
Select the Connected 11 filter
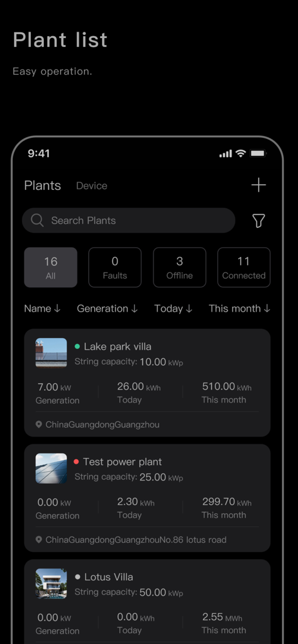pos(244,267)
